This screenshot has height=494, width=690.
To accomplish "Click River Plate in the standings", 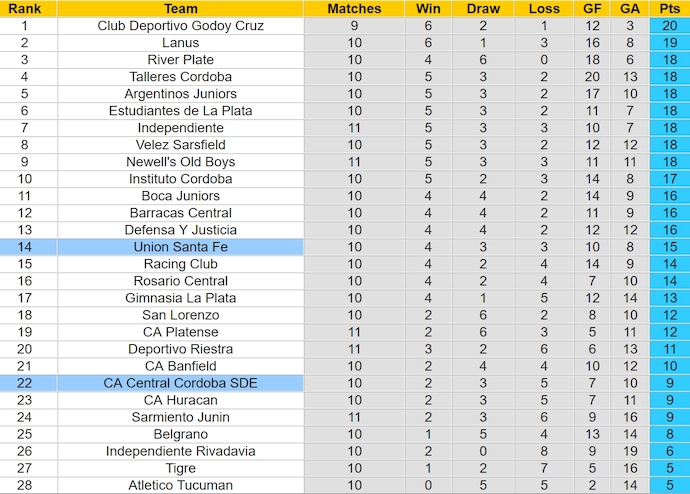I will point(180,60).
